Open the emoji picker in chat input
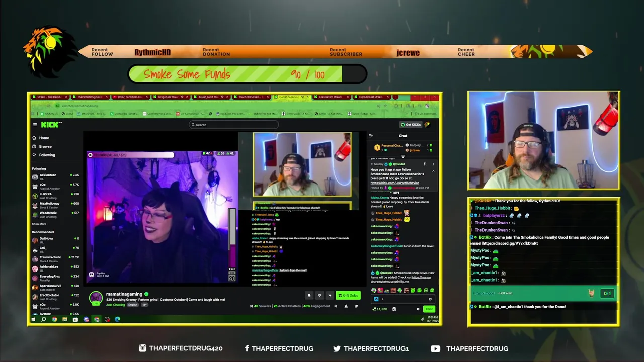The image size is (644, 362). (x=430, y=299)
